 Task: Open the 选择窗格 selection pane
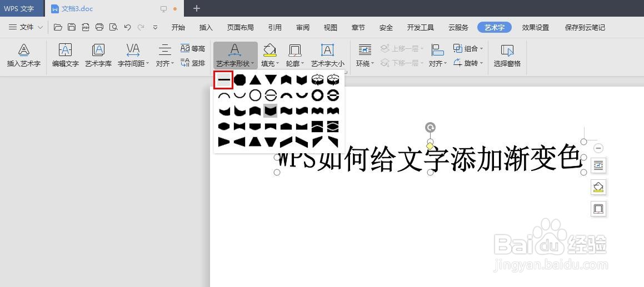click(x=507, y=56)
